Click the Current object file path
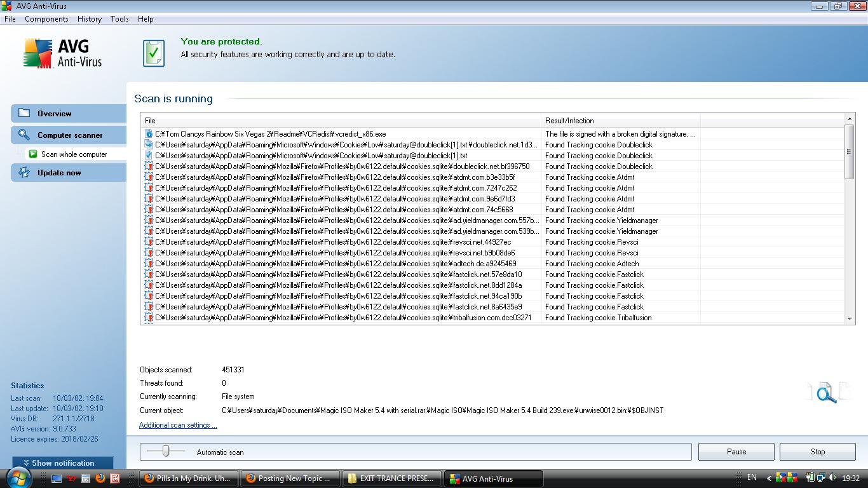Viewport: 868px width, 488px height. [x=443, y=410]
